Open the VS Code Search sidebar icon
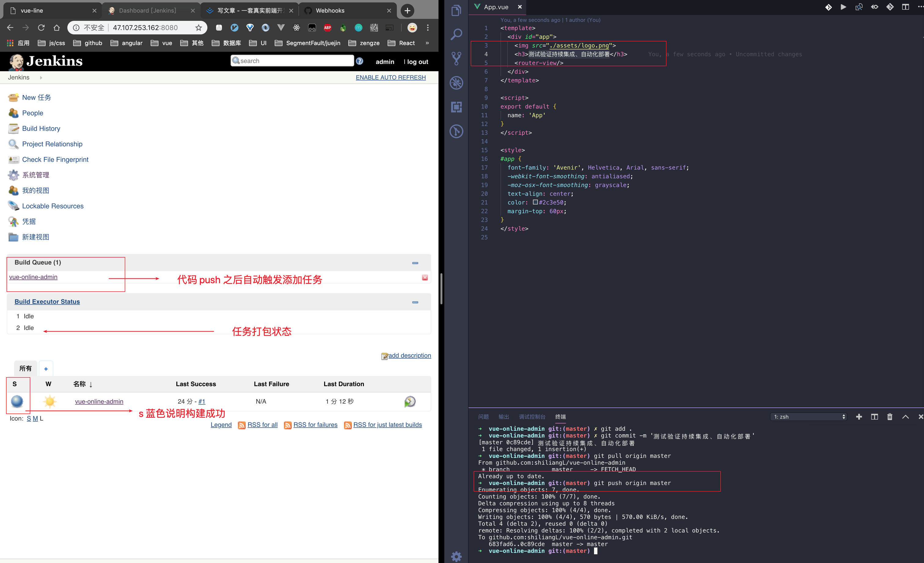 tap(456, 34)
